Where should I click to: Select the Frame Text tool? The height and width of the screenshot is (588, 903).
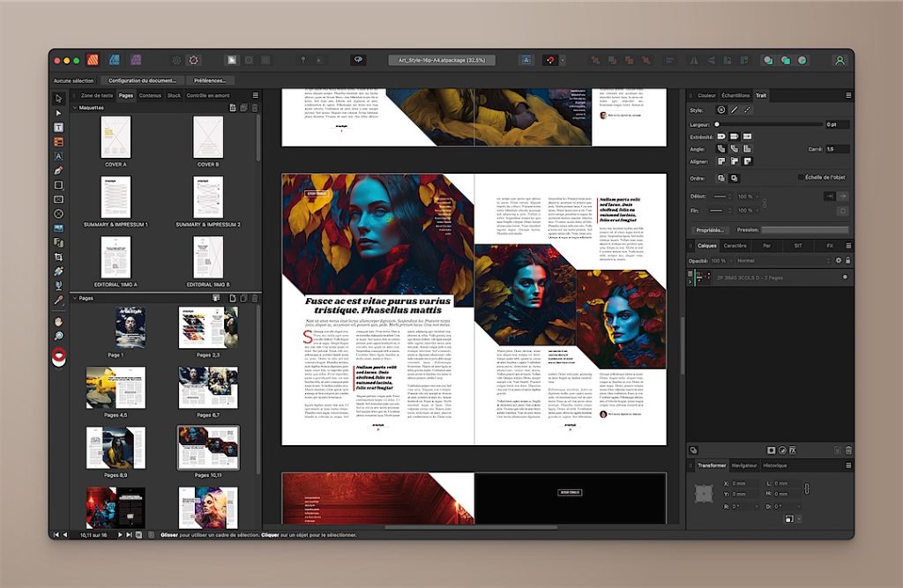[59, 127]
